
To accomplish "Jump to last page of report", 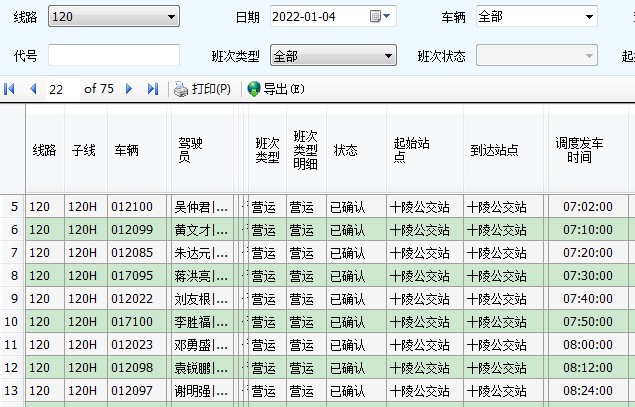I will [x=152, y=89].
